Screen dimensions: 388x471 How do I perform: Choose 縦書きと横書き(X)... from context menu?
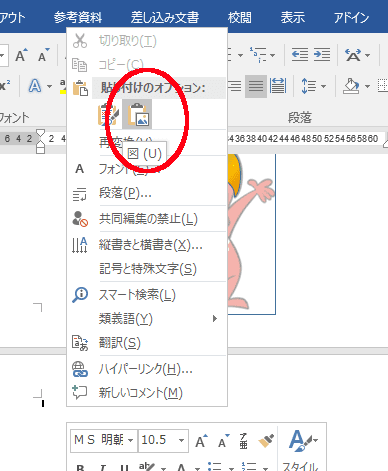pos(147,245)
